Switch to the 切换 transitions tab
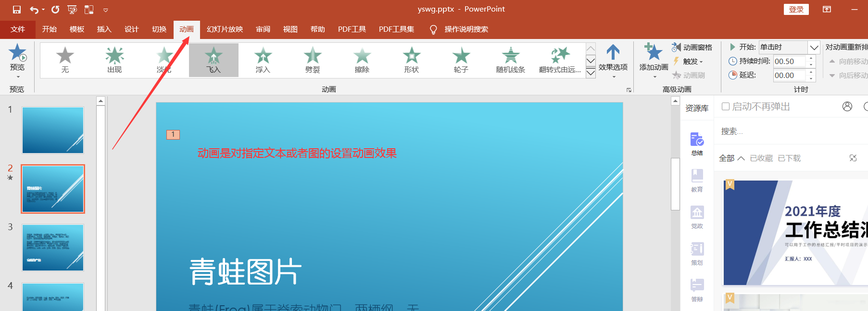This screenshot has width=868, height=311. [x=159, y=29]
